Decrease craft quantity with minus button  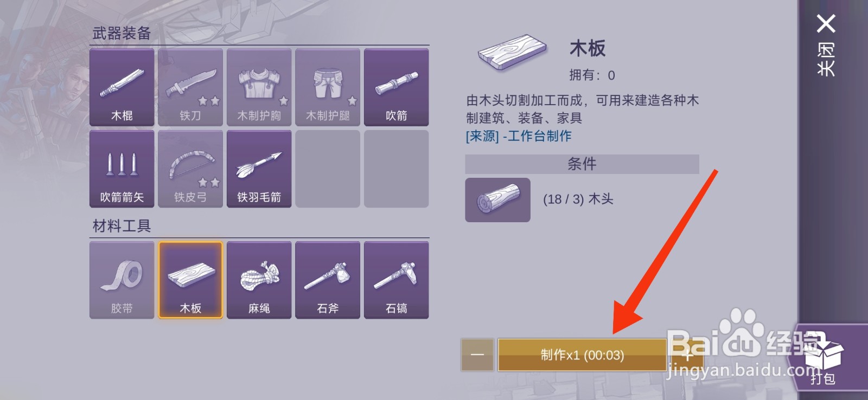pyautogui.click(x=477, y=355)
